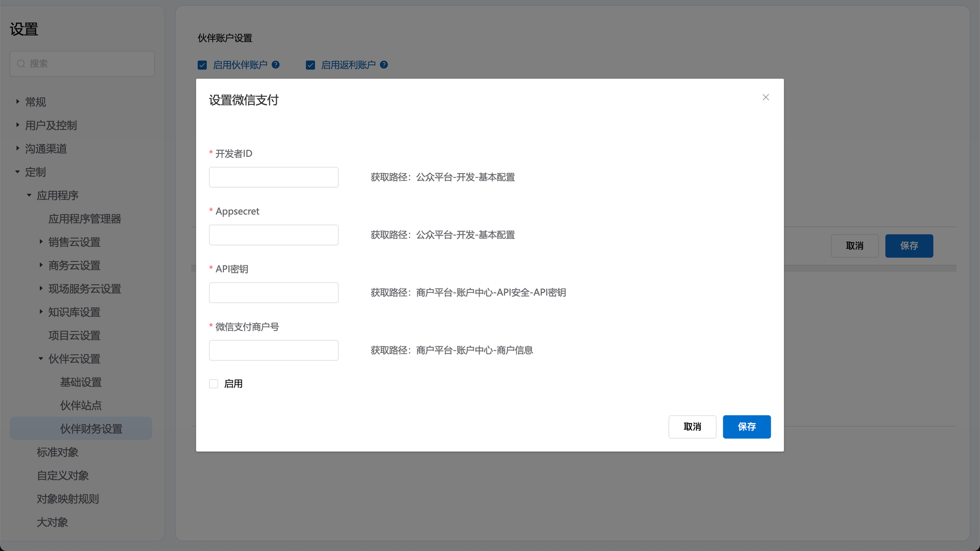
Task: Click the 开发者ID input field
Action: click(x=273, y=177)
